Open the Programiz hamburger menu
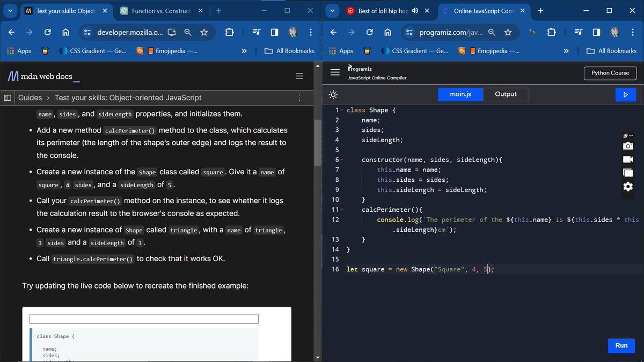The image size is (644, 362). (335, 72)
